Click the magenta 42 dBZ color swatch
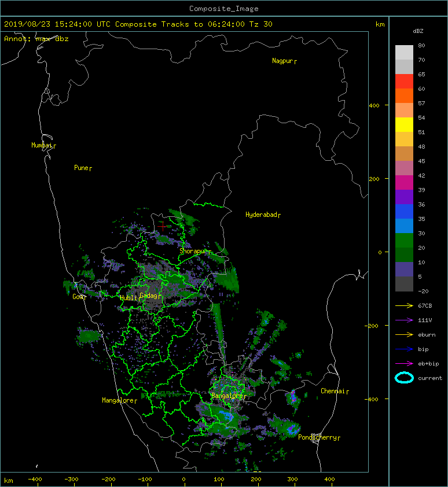 [x=404, y=182]
